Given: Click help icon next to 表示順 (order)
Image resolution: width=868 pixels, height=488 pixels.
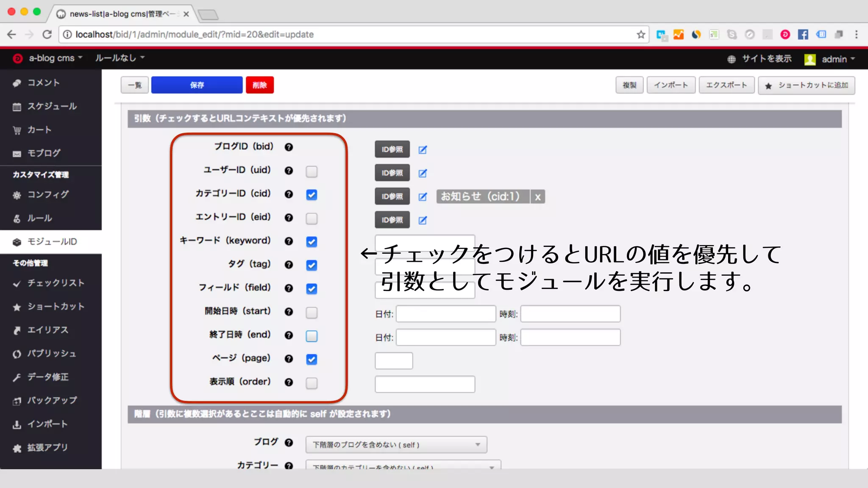Looking at the screenshot, I should point(289,382).
